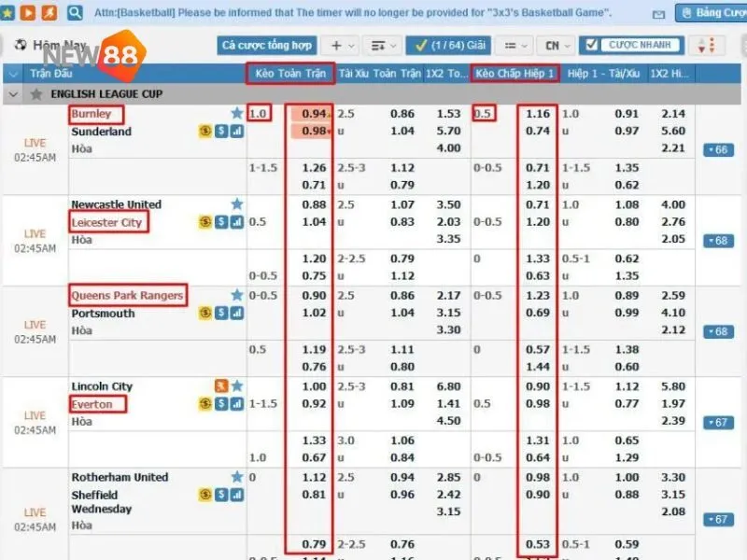Select the Cá cược tổng hợp tab
747x560 pixels.
[267, 46]
